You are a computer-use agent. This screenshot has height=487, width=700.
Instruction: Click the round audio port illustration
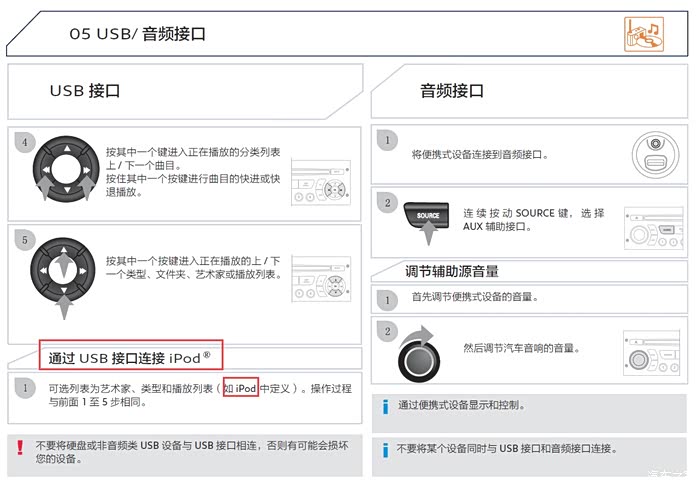click(x=655, y=155)
